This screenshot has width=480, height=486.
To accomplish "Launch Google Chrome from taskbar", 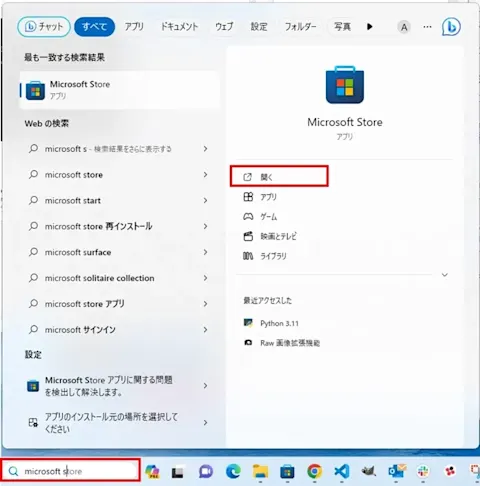I will point(315,471).
